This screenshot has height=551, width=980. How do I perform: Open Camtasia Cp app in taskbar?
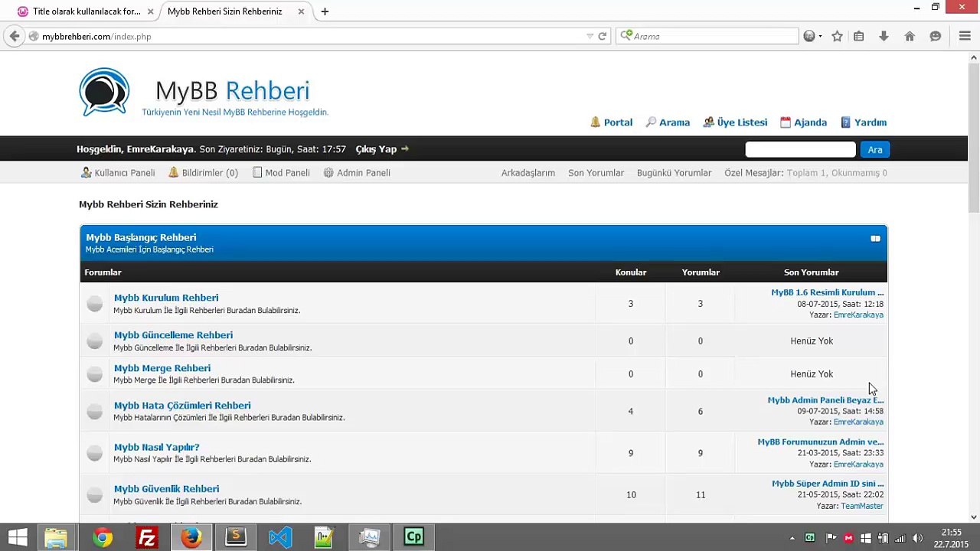(414, 537)
